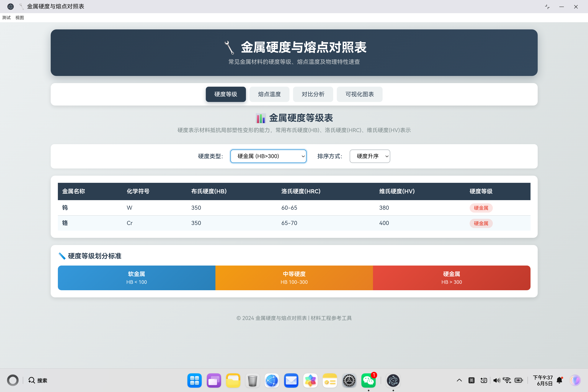The height and width of the screenshot is (392, 588).
Task: Open the 对比分析 tab
Action: tap(313, 94)
